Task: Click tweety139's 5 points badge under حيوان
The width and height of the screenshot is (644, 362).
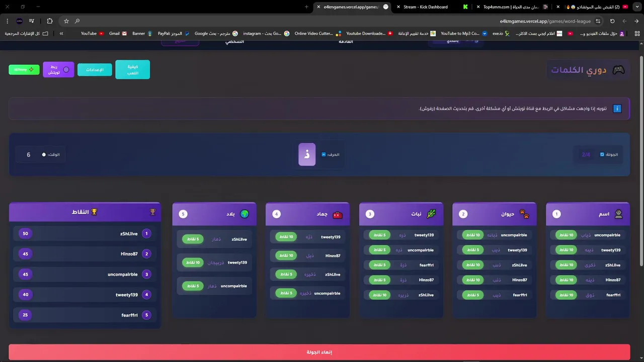Action: 473,250
